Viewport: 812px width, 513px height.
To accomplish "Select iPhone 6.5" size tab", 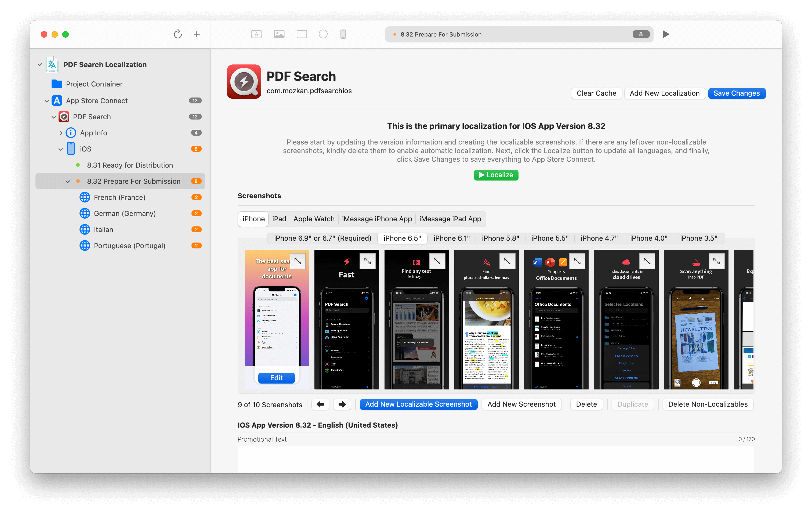I will 402,239.
